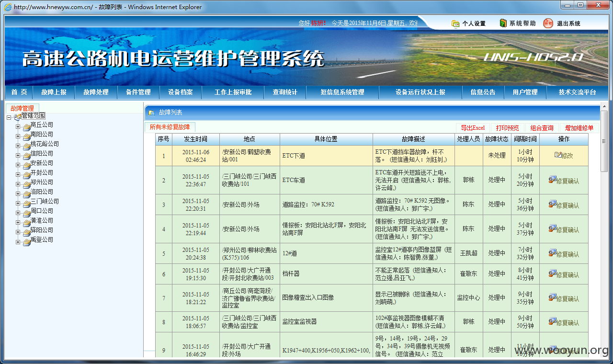613x364 pixels.
Task: Click the 组合查询 button
Action: pyautogui.click(x=542, y=128)
